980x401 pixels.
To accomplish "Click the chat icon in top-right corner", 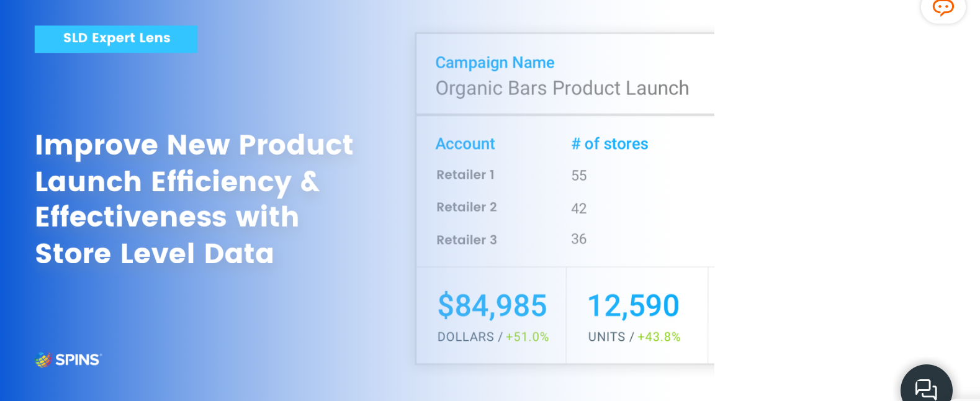I will 942,9.
